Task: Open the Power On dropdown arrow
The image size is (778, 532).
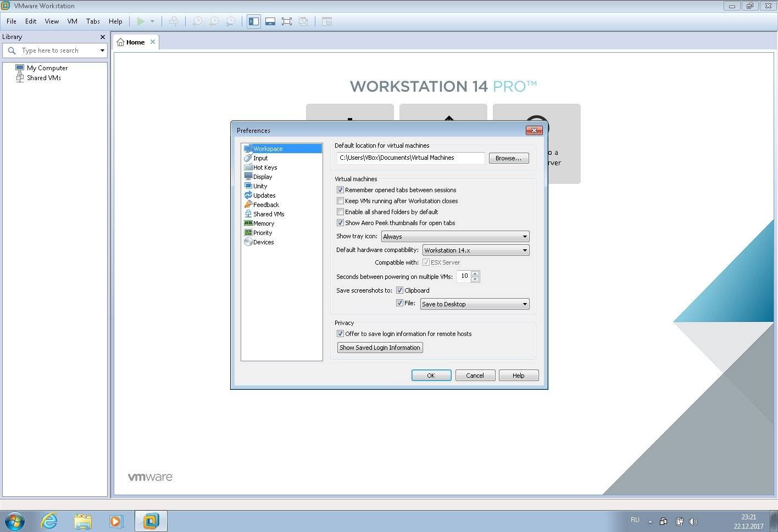Action: tap(152, 21)
